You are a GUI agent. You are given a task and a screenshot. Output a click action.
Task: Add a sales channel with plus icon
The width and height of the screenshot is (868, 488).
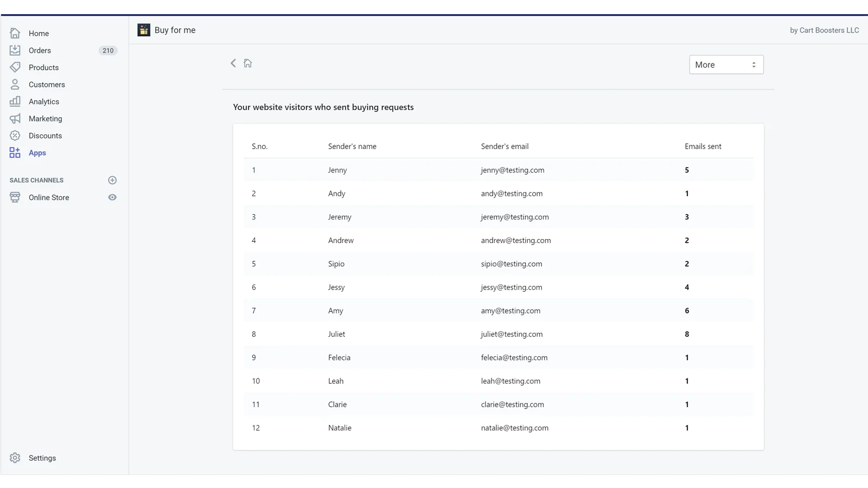(112, 180)
